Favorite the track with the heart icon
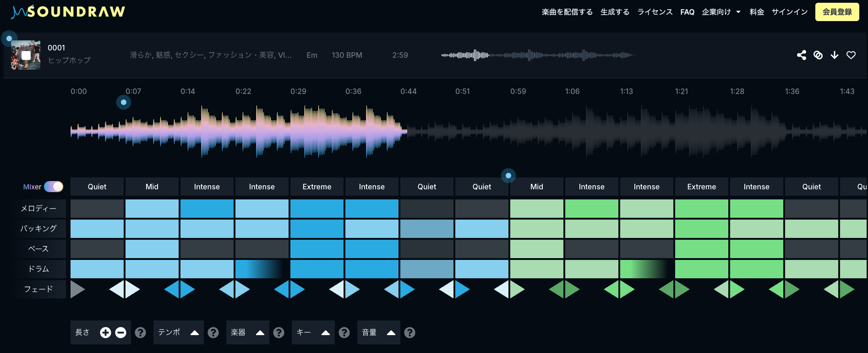Image resolution: width=868 pixels, height=353 pixels. 851,55
